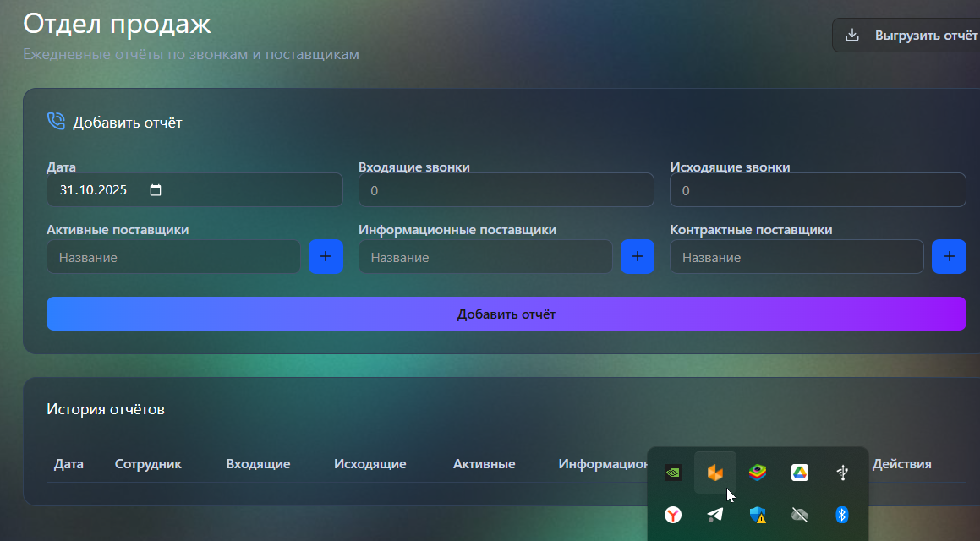Focus the Исходящие звонки number field
The width and height of the screenshot is (980, 541).
pos(818,190)
